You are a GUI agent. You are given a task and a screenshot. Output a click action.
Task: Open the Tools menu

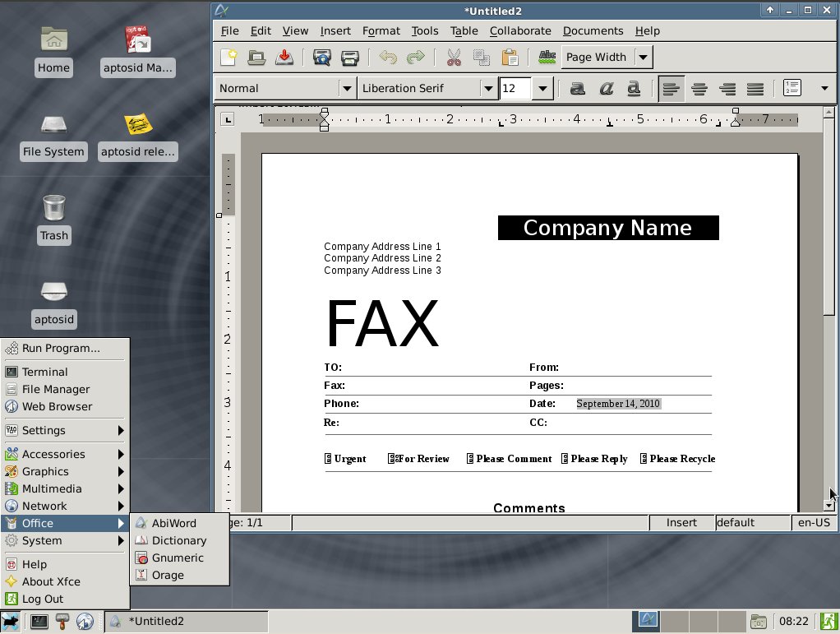(x=425, y=30)
